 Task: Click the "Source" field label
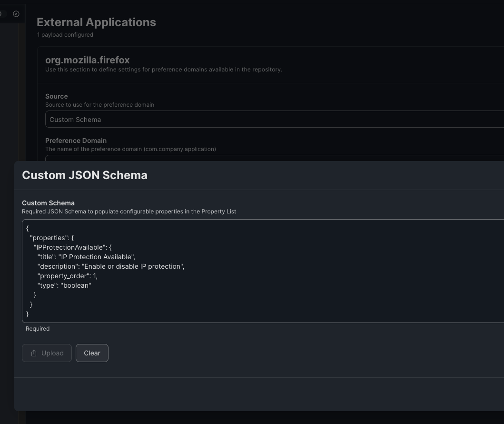pos(57,96)
